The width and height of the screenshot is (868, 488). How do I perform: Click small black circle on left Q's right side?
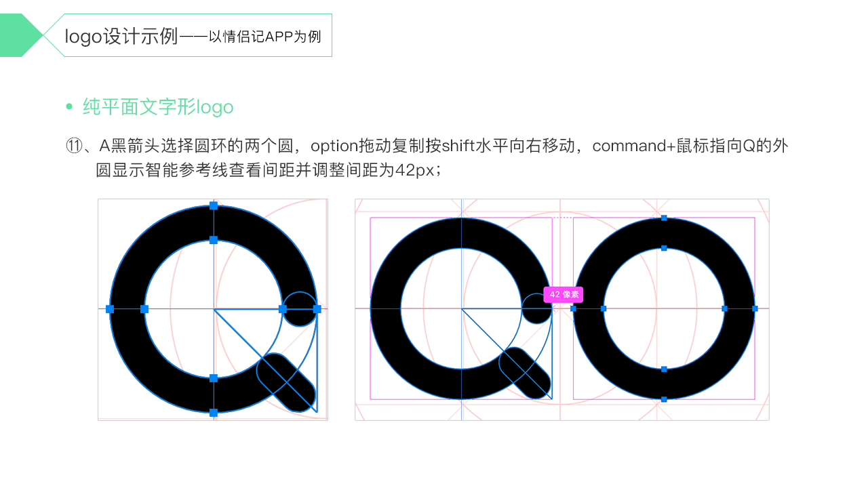(300, 309)
